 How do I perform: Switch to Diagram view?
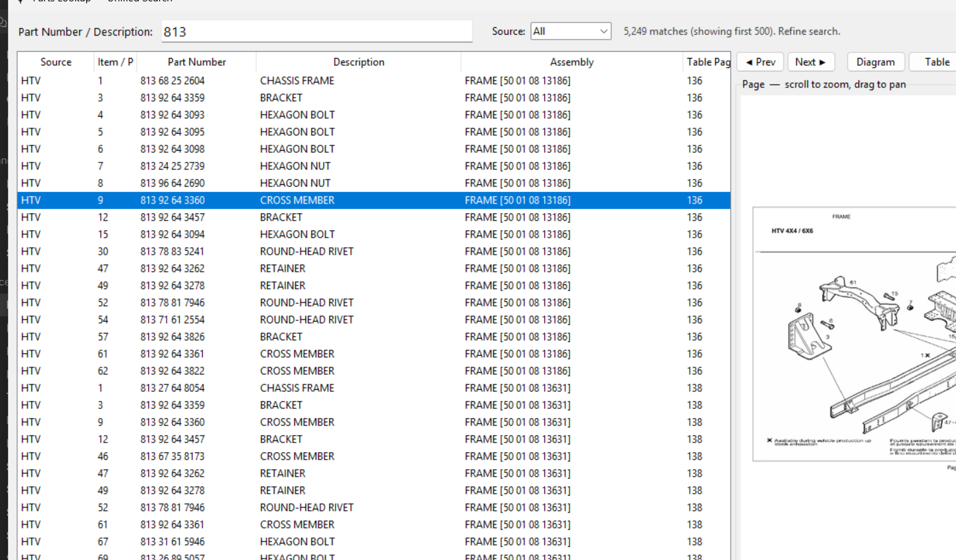click(x=875, y=62)
